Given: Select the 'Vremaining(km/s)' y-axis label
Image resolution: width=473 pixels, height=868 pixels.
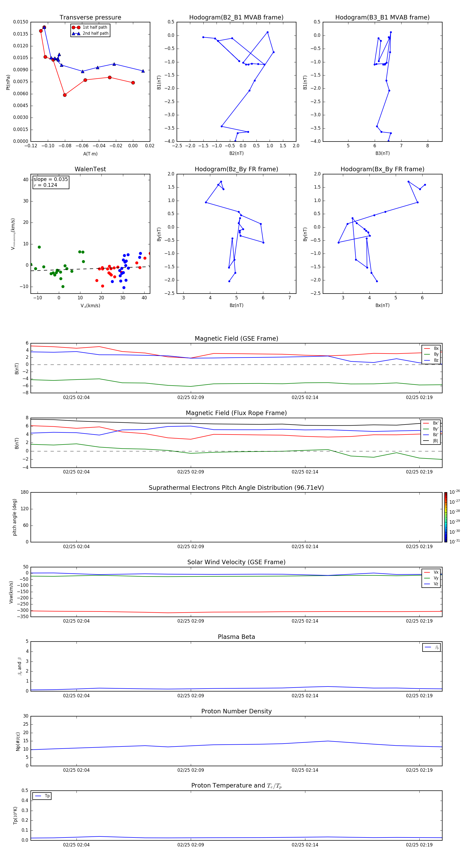Looking at the screenshot, I should click(x=13, y=234).
